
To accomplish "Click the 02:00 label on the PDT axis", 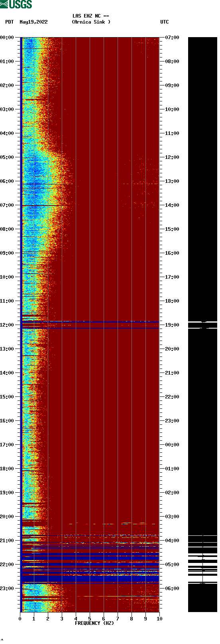I will 7,85.
